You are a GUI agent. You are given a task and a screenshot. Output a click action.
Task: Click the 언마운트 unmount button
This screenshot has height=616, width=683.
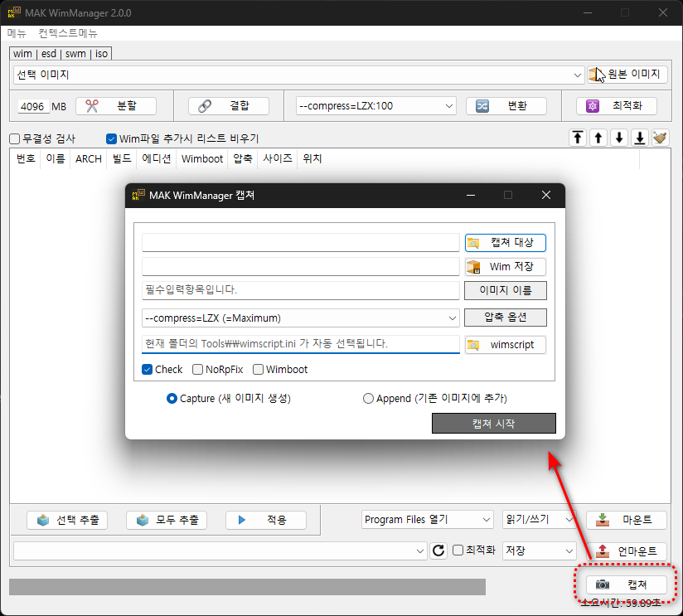(627, 551)
